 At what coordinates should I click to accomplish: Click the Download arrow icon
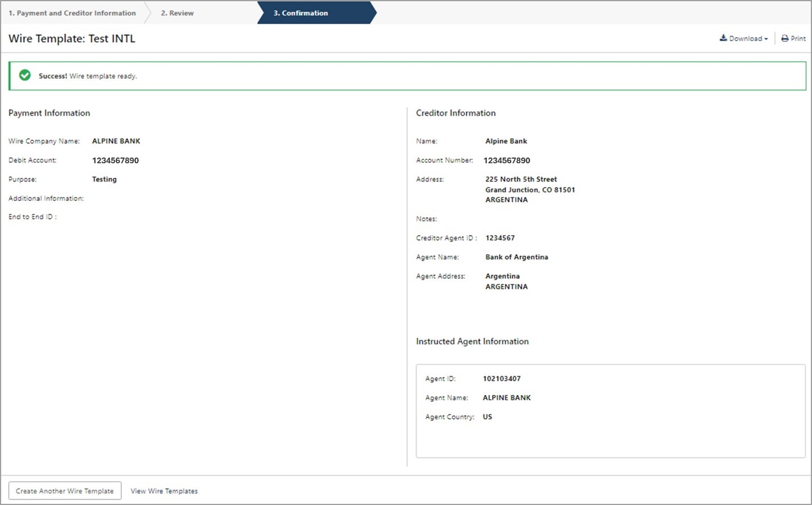tap(723, 38)
